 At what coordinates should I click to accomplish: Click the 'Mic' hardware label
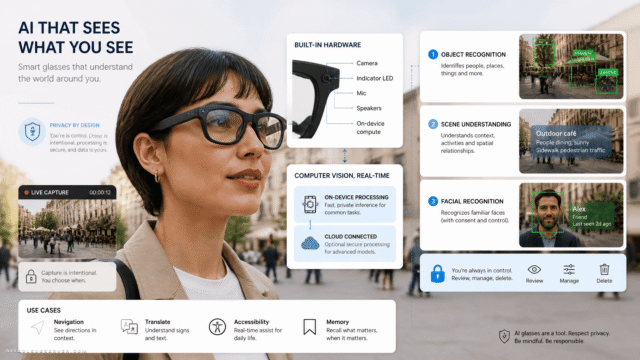tap(361, 93)
